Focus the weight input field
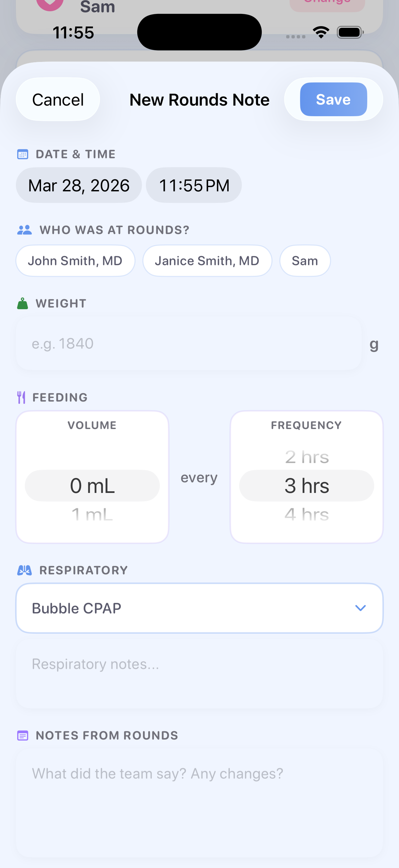The width and height of the screenshot is (399, 868). [189, 344]
